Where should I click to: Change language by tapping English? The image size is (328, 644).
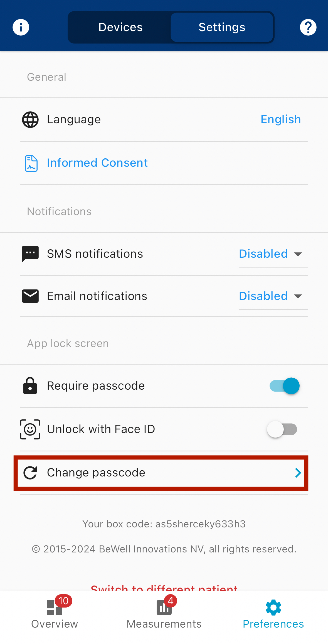pos(280,119)
